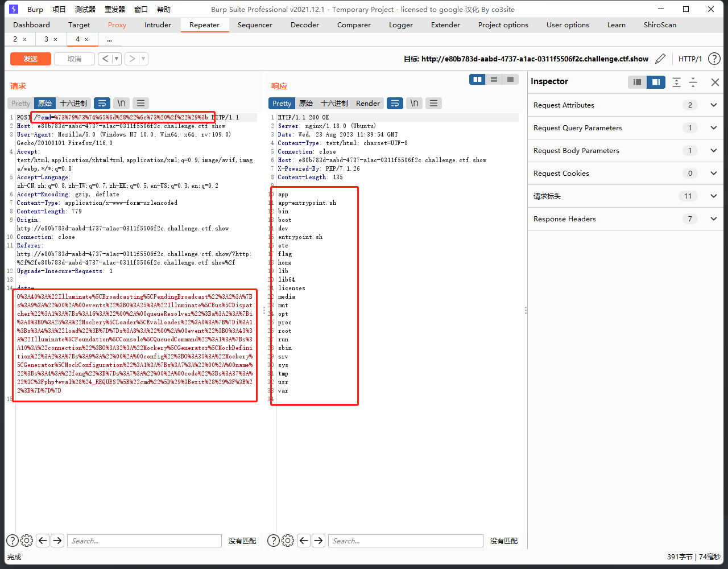Switch to the ShiroScan tab
The image size is (728, 569).
tap(660, 24)
